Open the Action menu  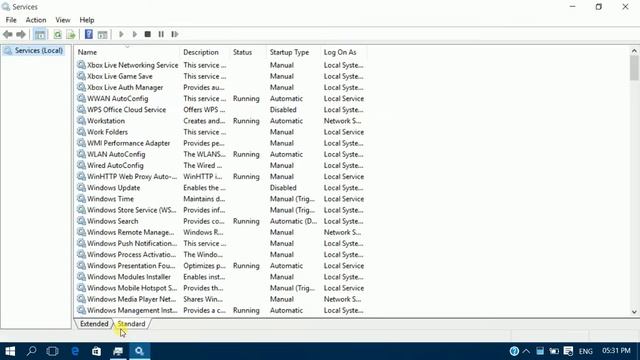point(36,20)
